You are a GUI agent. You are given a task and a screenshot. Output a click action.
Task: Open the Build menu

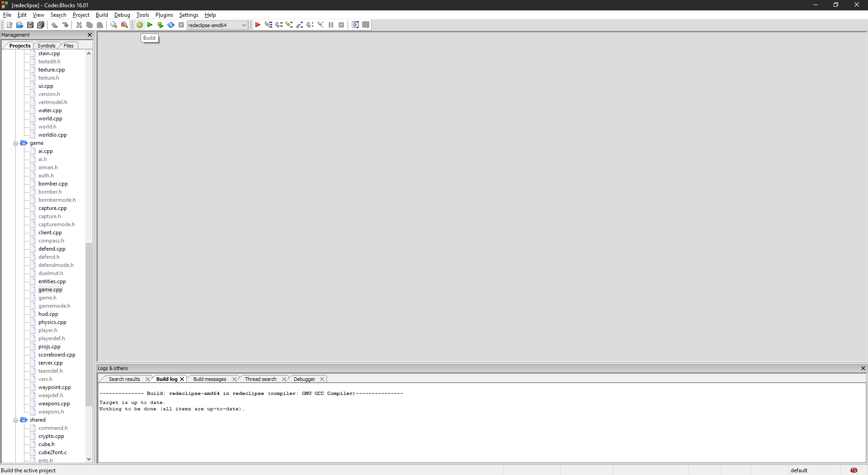[x=101, y=15]
